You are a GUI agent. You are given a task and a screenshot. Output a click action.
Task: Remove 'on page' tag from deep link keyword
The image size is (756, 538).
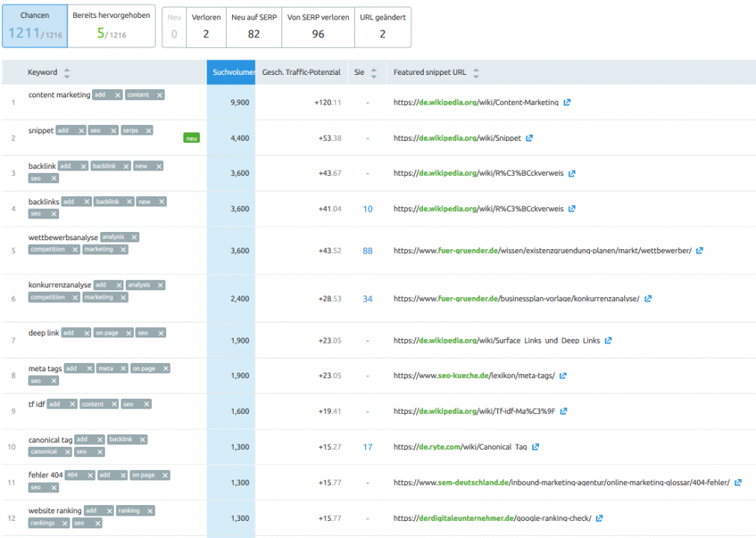129,333
